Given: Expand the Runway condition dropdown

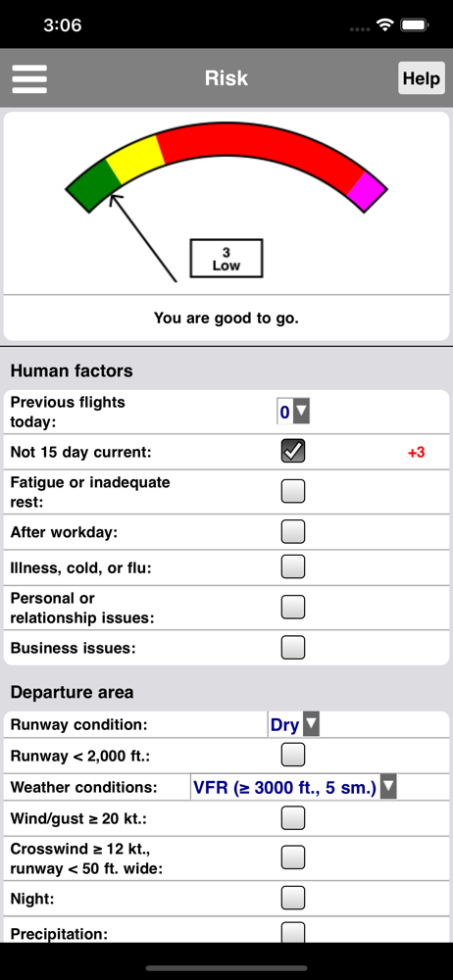Looking at the screenshot, I should (x=293, y=725).
